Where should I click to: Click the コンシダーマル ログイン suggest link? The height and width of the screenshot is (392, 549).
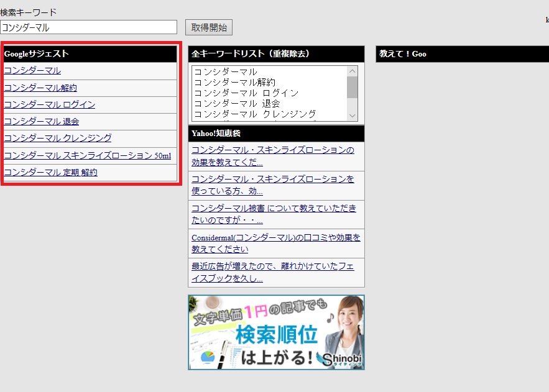(50, 104)
